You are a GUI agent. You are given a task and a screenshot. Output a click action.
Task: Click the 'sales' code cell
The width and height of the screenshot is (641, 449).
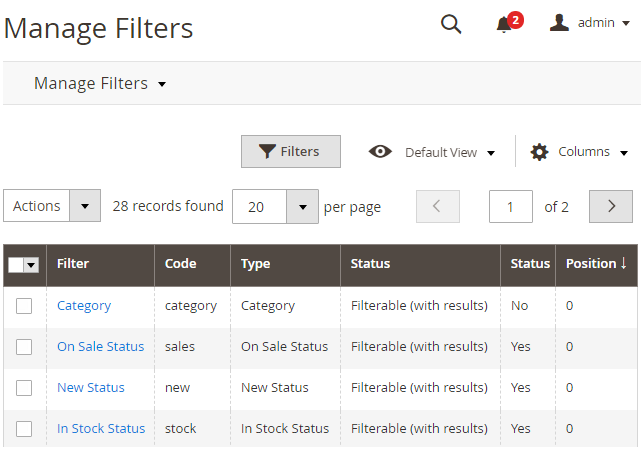(180, 346)
